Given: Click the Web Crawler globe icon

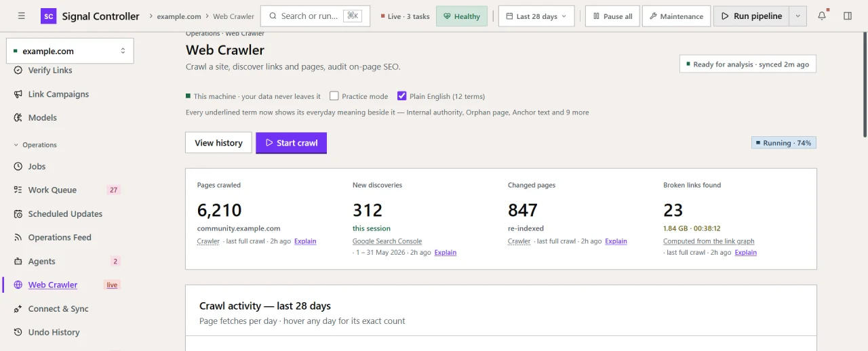Looking at the screenshot, I should (x=18, y=285).
